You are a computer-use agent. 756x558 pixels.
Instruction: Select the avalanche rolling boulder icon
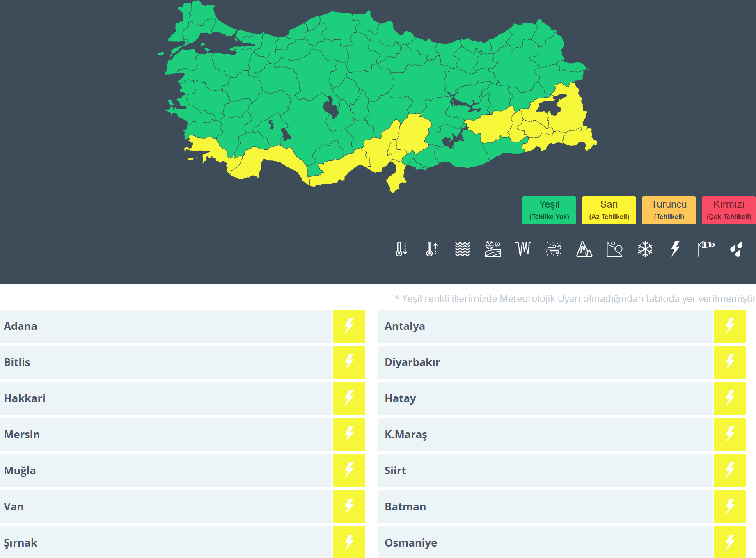[x=614, y=249]
